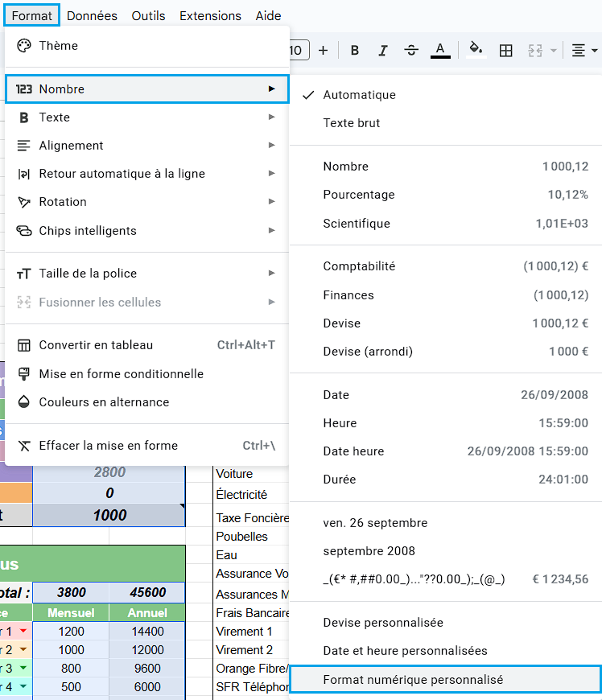
Task: Click the Thème palette icon
Action: tap(24, 46)
